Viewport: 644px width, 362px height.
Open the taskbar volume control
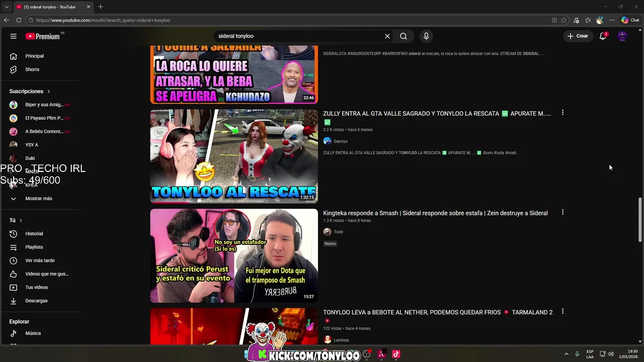611,354
